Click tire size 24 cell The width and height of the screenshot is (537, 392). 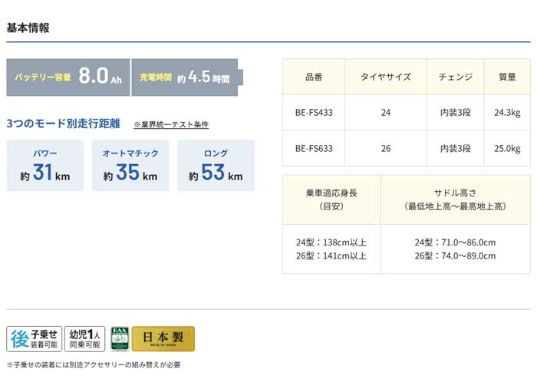(x=386, y=113)
